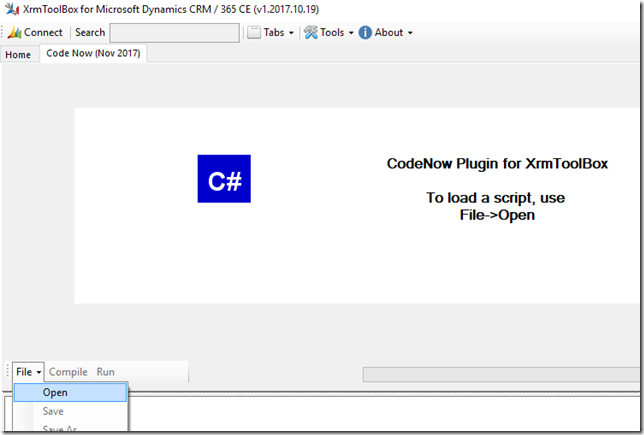Screen dimensions: 644x435
Task: Click the Search label in toolbar
Action: click(x=90, y=32)
